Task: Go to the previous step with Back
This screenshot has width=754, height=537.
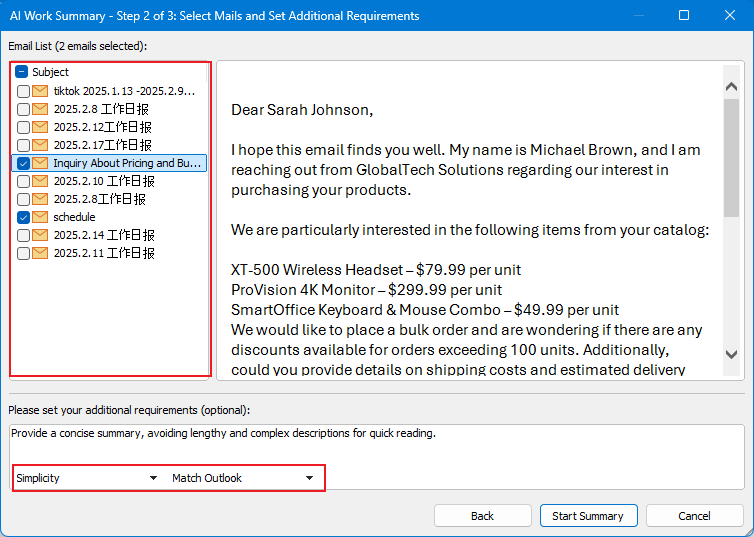Action: [x=482, y=516]
